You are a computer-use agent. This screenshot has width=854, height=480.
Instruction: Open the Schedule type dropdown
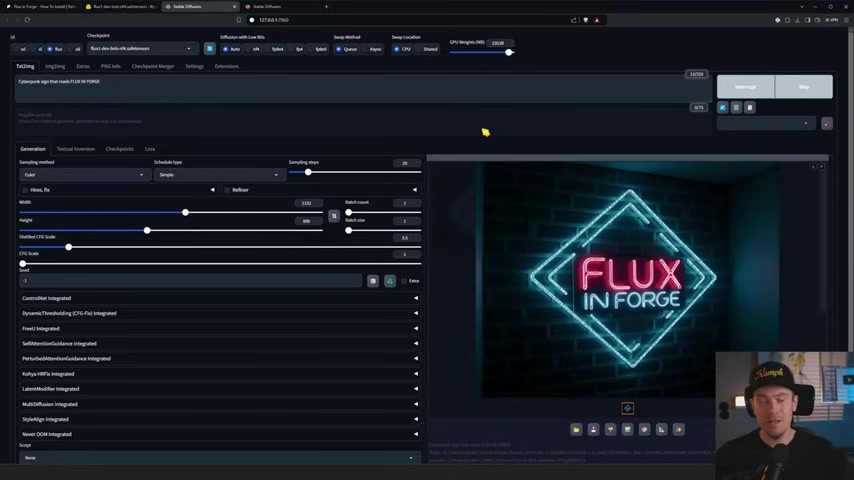pyautogui.click(x=218, y=175)
